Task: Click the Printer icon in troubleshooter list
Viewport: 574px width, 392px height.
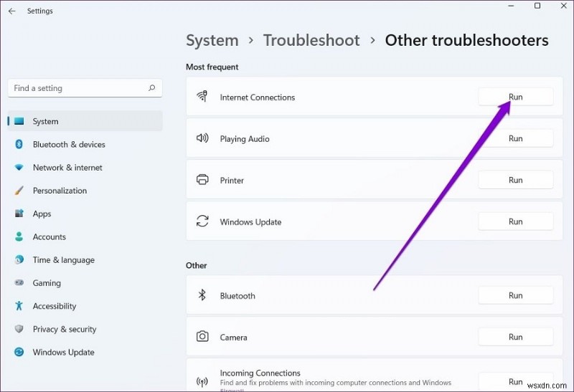Action: [x=202, y=180]
